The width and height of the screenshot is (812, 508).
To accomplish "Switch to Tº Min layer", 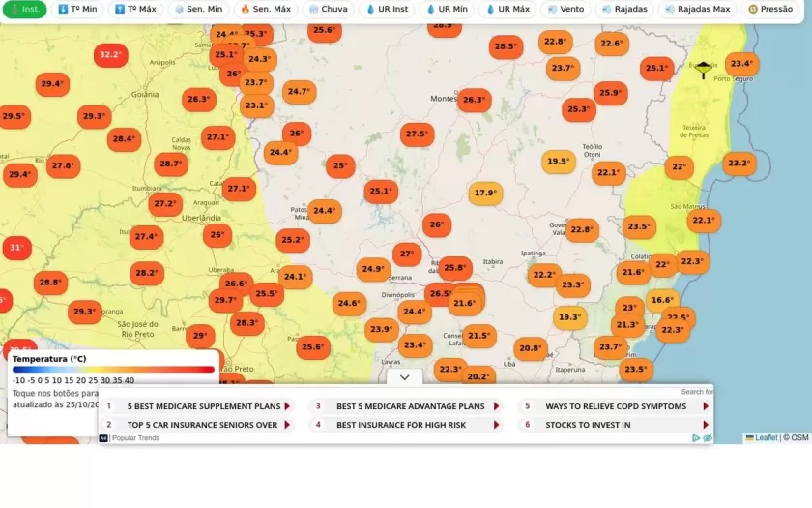I will pos(77,9).
